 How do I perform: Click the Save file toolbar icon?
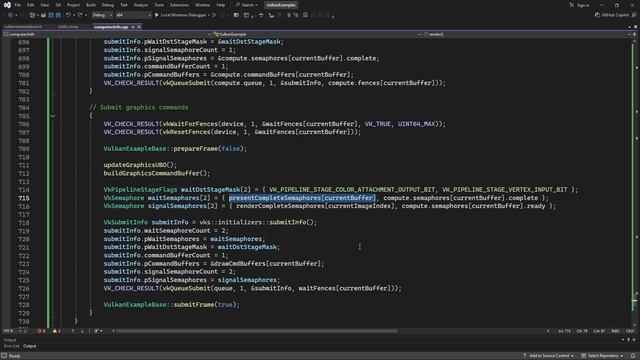coord(51,15)
